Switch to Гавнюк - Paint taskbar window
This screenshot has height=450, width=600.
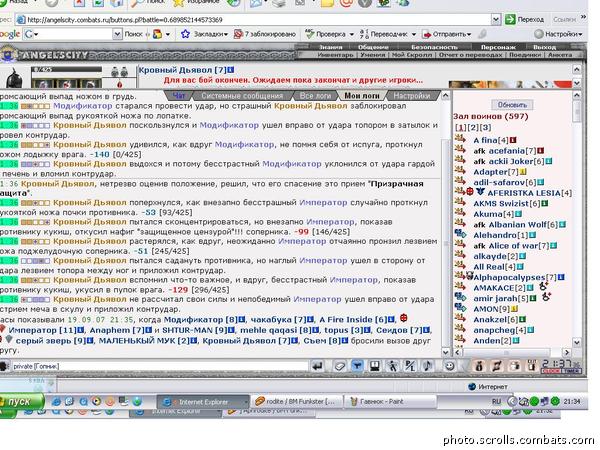[390, 401]
